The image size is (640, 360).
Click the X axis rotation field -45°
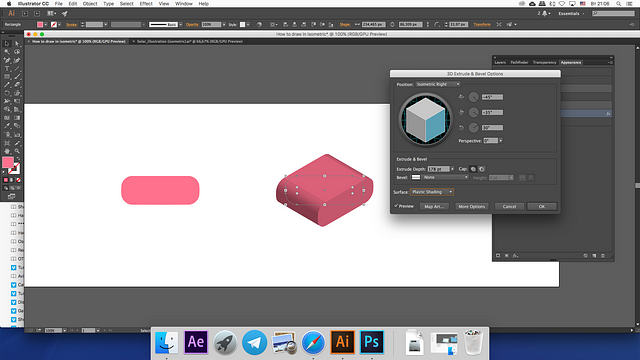pyautogui.click(x=492, y=97)
